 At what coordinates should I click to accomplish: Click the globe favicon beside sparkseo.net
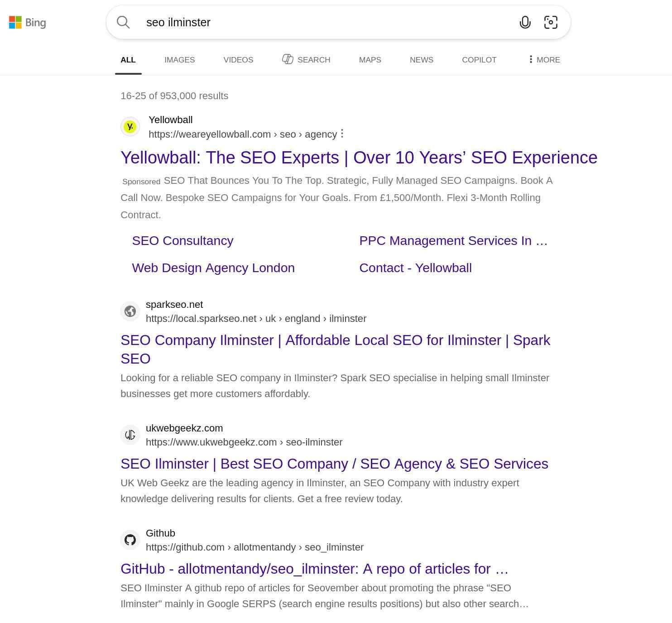[130, 311]
